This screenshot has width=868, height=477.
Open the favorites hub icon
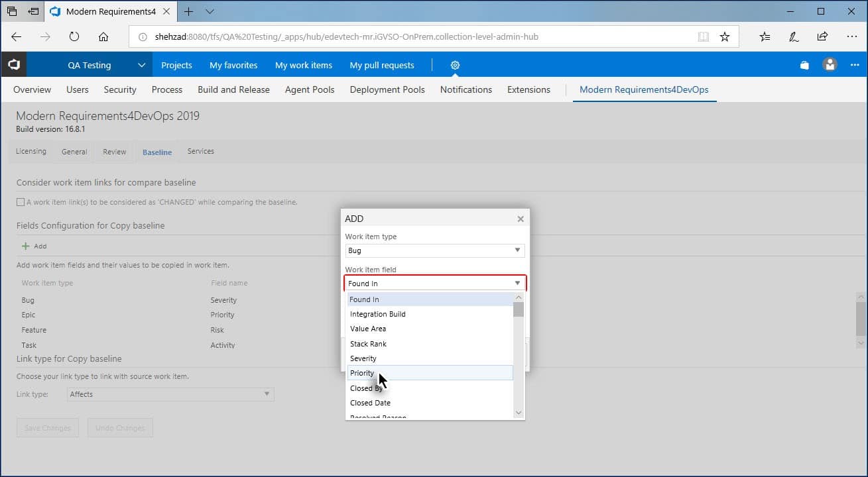765,37
